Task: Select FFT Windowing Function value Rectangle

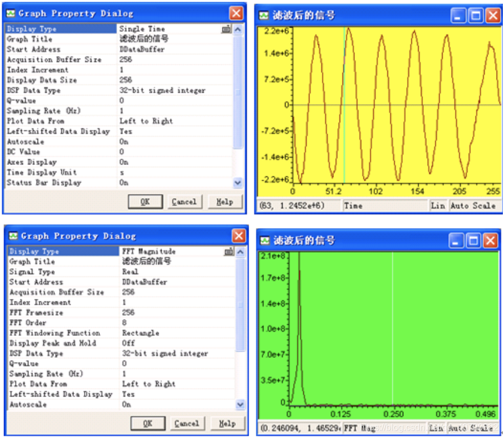Action: 141,333
